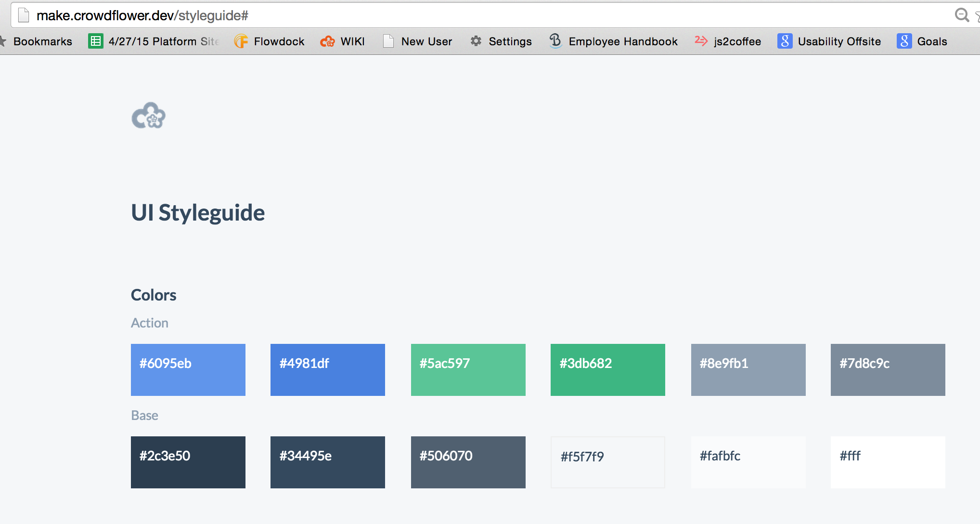Click the New User page icon
The height and width of the screenshot is (524, 980).
pyautogui.click(x=388, y=41)
